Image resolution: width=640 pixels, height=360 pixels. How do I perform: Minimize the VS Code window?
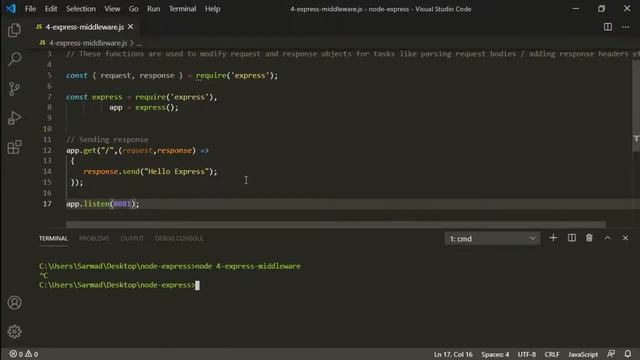point(576,9)
